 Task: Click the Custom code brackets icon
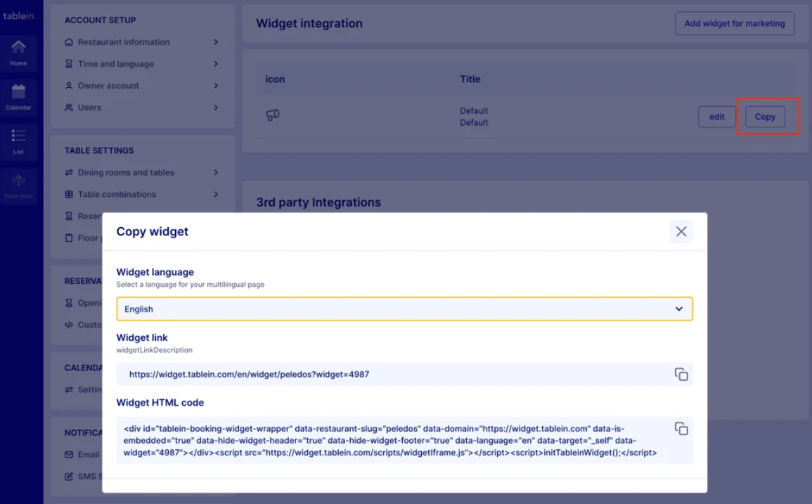[69, 325]
